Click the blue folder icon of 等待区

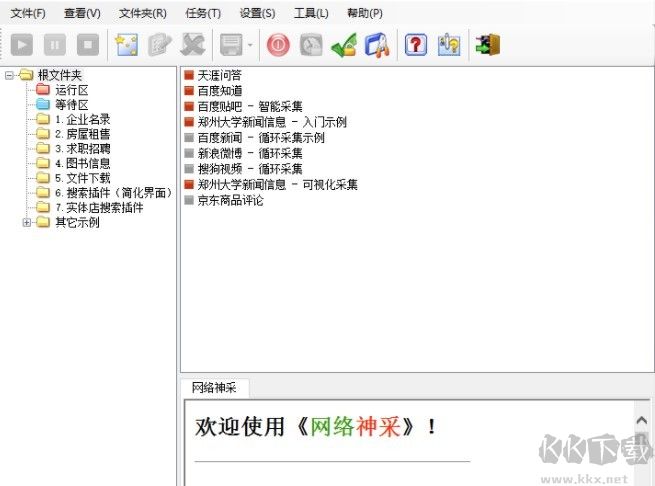pos(43,104)
